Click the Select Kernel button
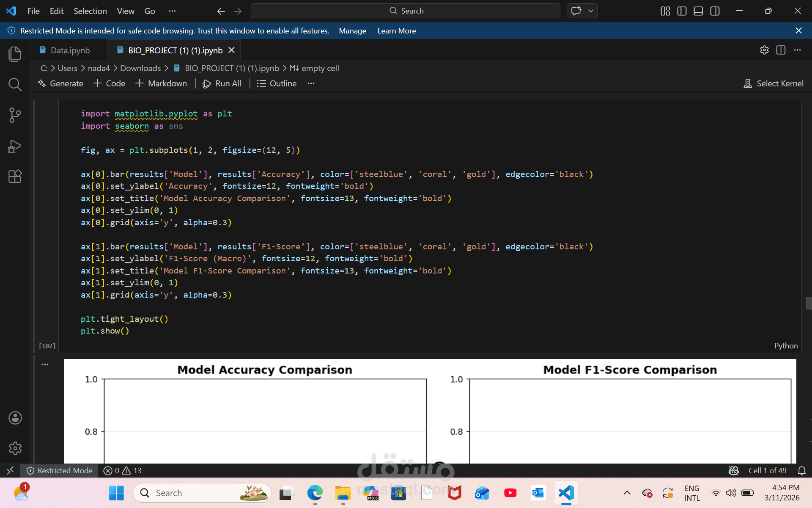This screenshot has height=508, width=812. 774,83
